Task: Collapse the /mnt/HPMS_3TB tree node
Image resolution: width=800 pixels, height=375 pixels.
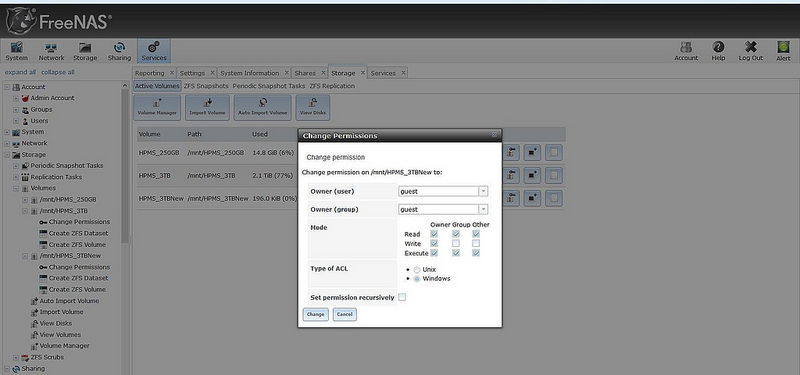Action: (x=26, y=211)
